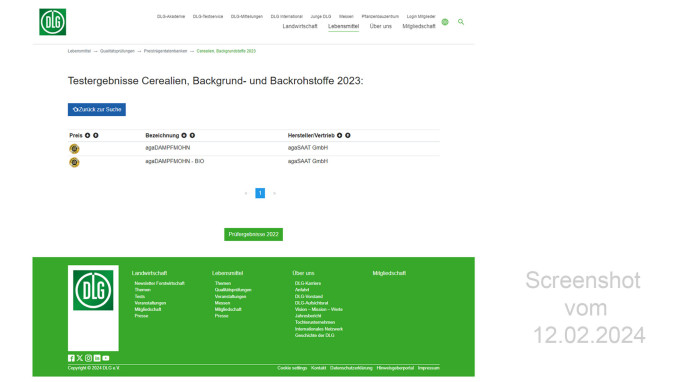Click gold medal icon in agaDAMPFMOHN - BIO row
686x382 pixels.
click(74, 162)
